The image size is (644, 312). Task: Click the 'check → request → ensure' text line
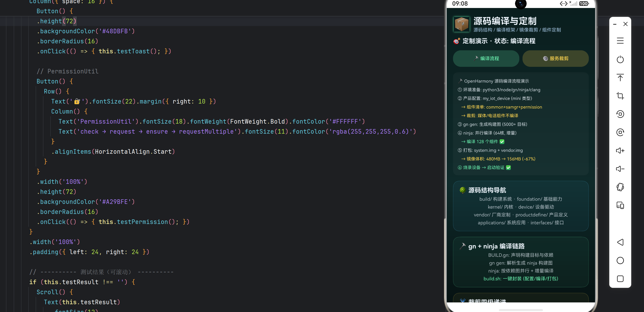pyautogui.click(x=237, y=132)
